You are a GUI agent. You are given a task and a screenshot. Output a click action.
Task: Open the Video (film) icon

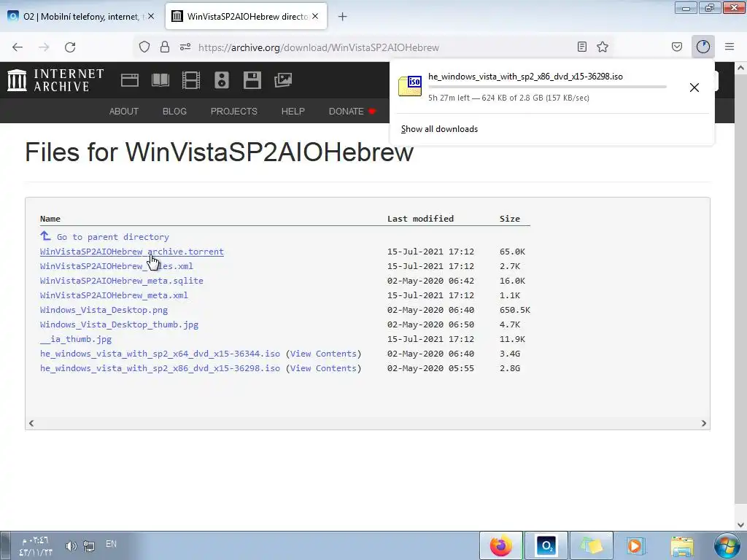[x=191, y=80]
